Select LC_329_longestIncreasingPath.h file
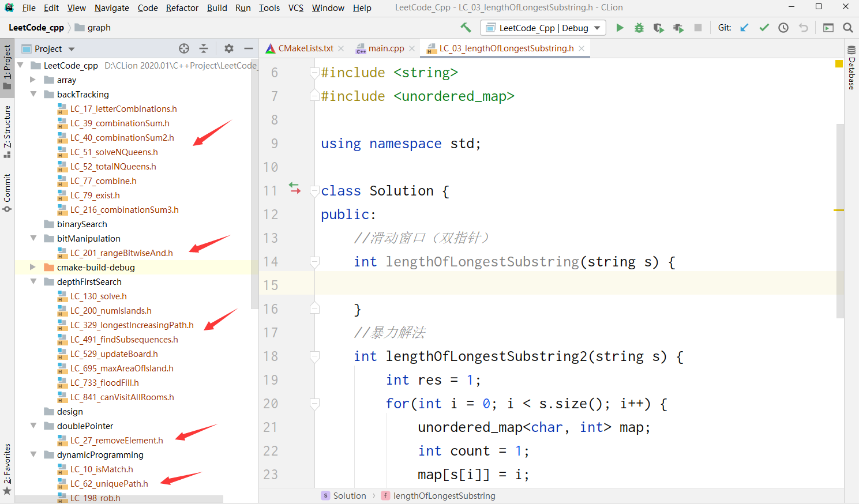This screenshot has width=859, height=504. [132, 325]
